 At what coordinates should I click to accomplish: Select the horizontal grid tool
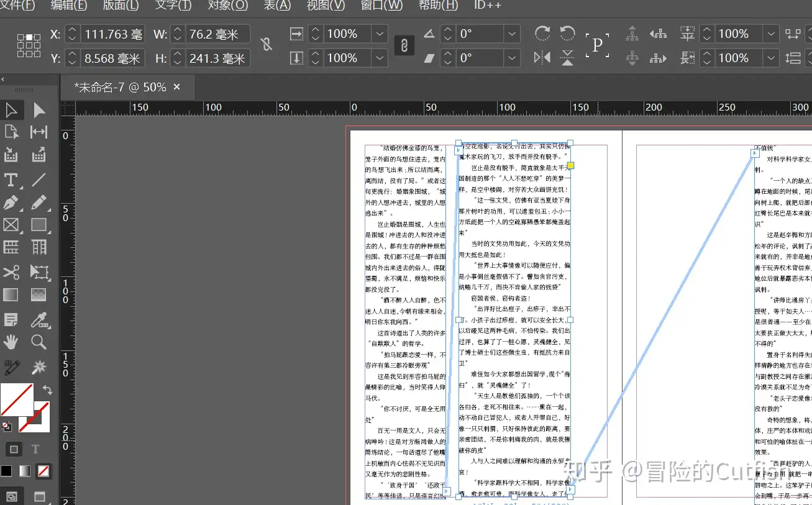pos(11,247)
